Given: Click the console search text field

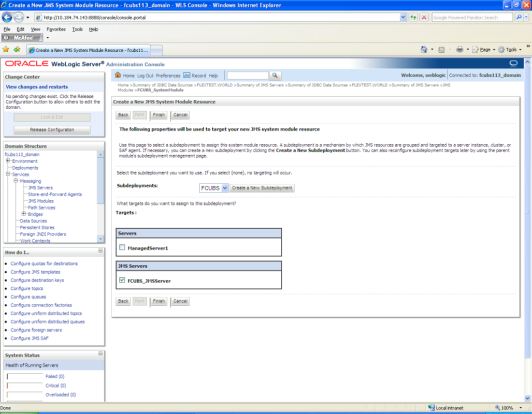Looking at the screenshot, I should pyautogui.click(x=248, y=75).
